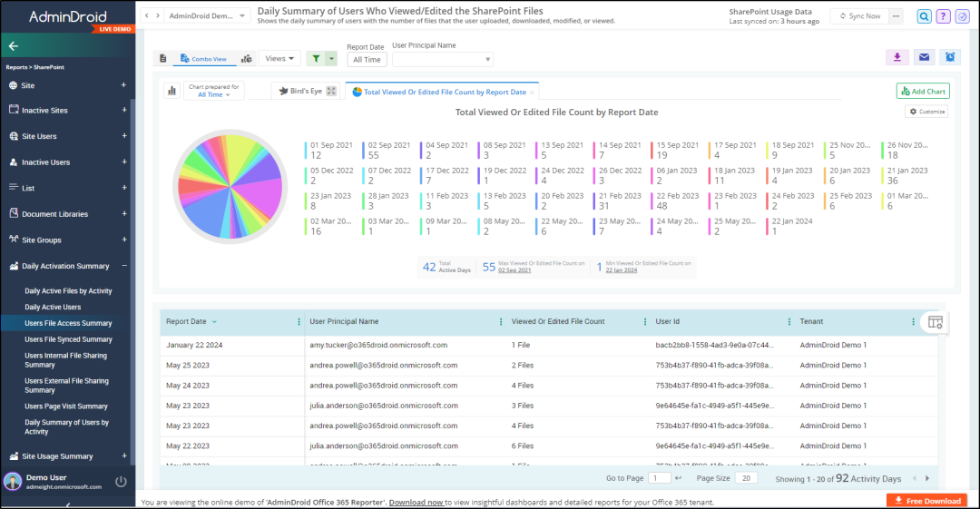Select Daily Active Files by Activity report

68,290
